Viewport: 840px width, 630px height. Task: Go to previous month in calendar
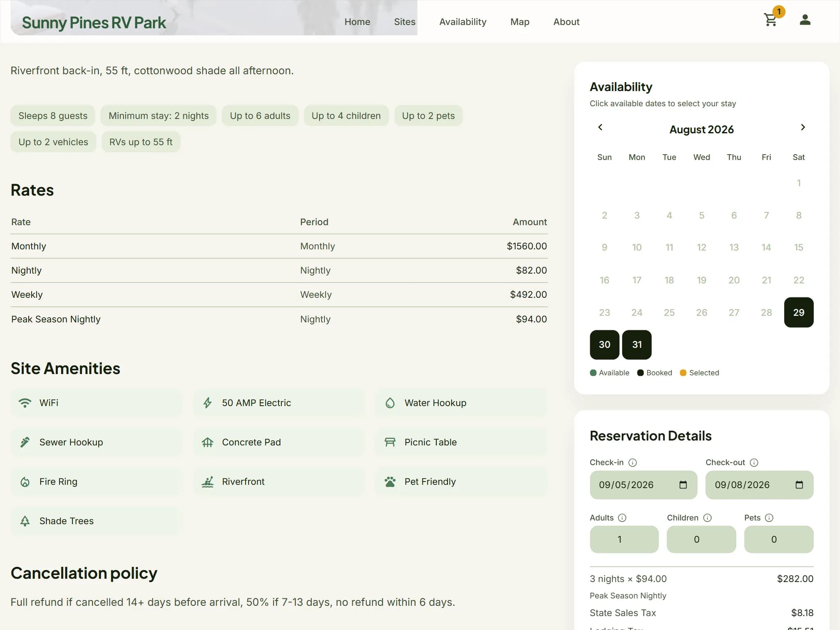[x=600, y=127]
